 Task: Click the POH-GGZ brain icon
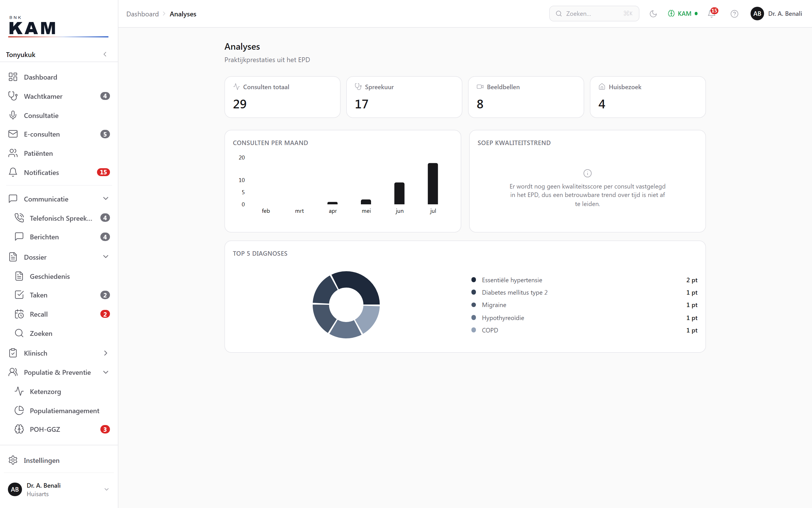click(x=19, y=429)
